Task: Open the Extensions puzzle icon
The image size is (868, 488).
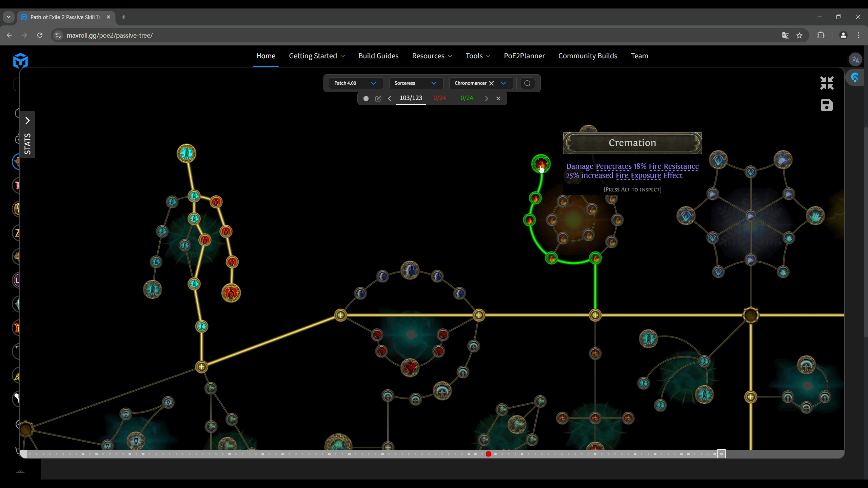Action: 821,35
